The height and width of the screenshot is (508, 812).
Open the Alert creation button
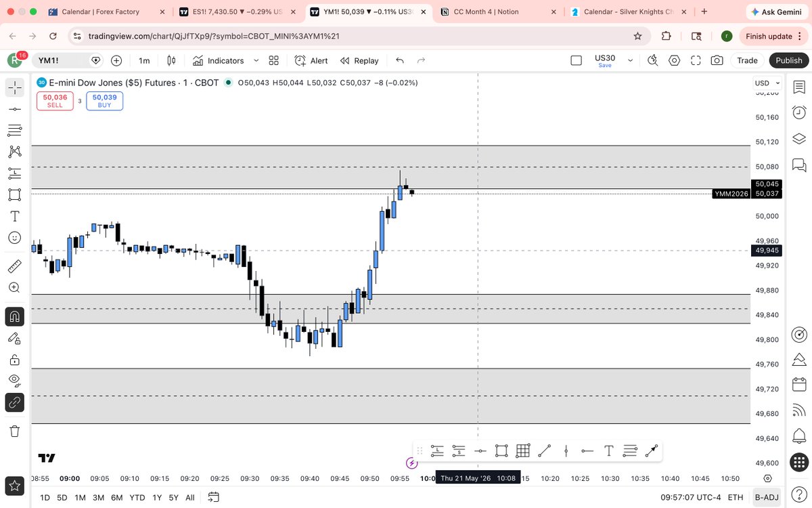pos(311,60)
